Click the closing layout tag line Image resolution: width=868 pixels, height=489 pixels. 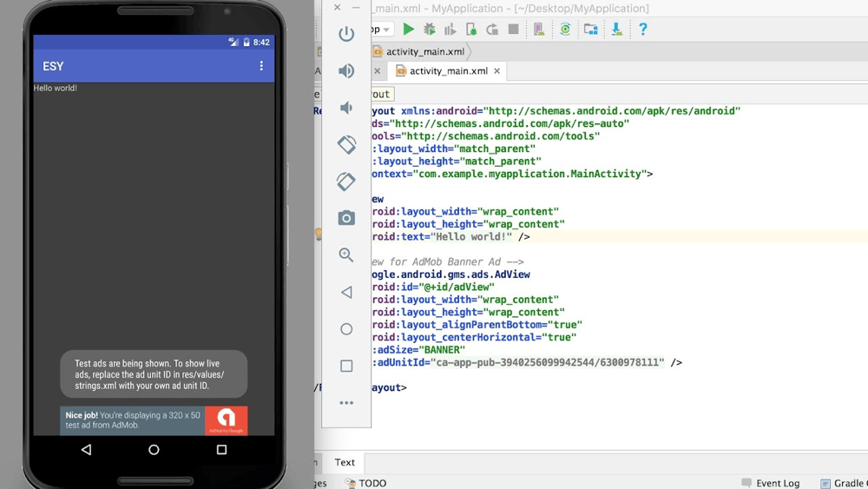point(389,387)
